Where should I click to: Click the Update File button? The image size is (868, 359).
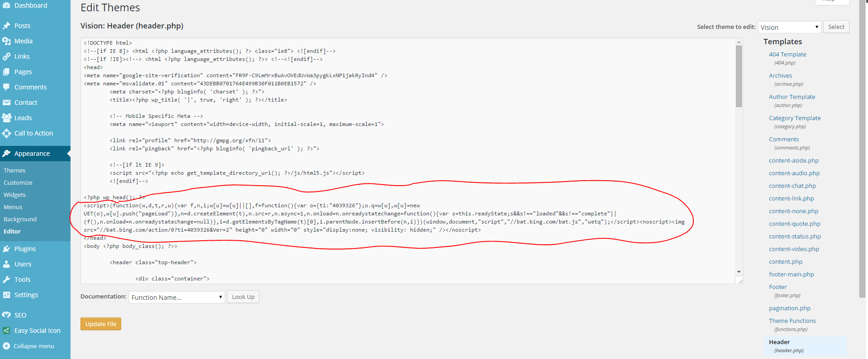click(101, 324)
